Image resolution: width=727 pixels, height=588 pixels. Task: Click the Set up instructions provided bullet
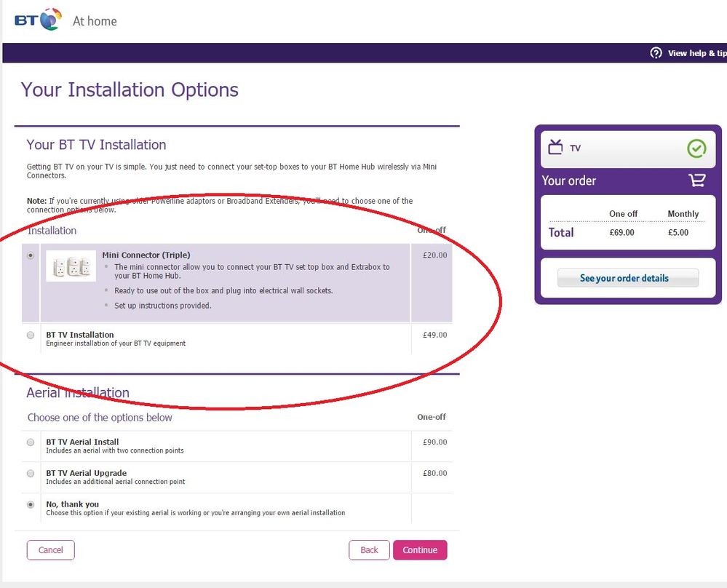point(163,306)
